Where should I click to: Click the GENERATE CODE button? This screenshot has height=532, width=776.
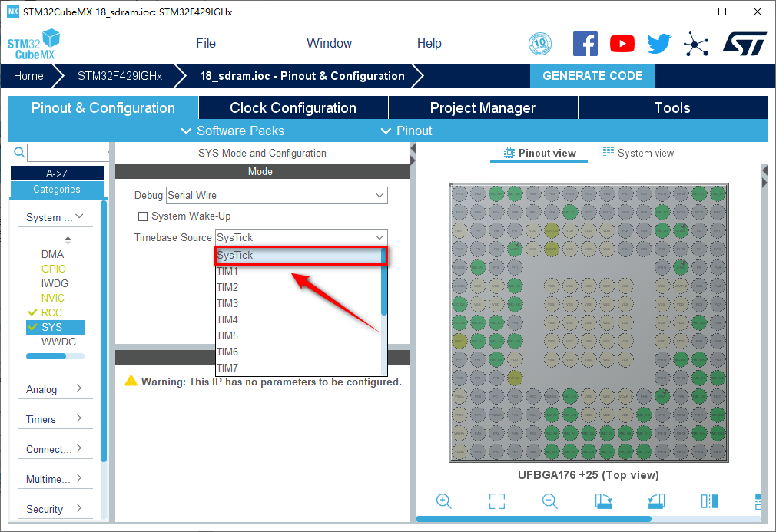[x=592, y=76]
